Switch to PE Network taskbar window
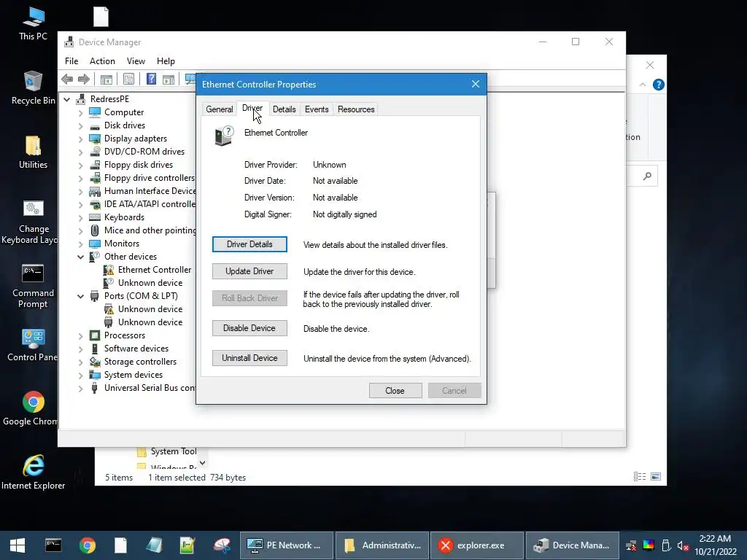The height and width of the screenshot is (560, 747). pos(286,545)
